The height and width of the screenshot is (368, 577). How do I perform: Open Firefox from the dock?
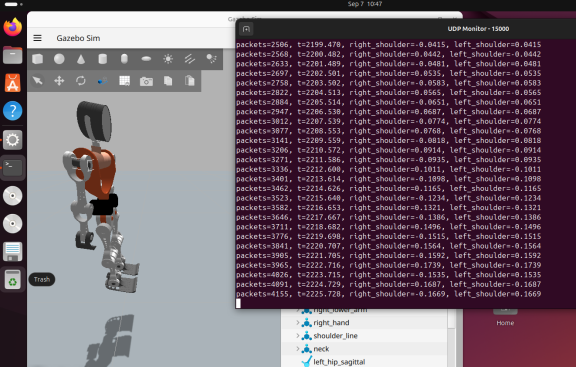[x=13, y=27]
